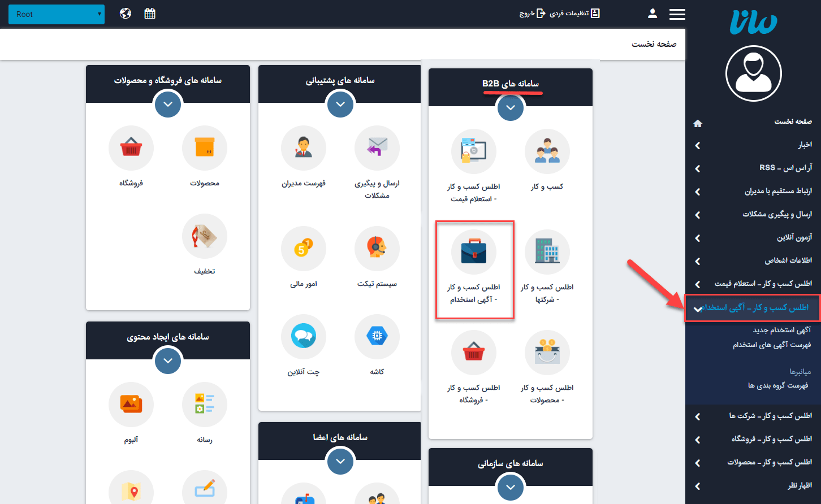Toggle the hamburger menu button
This screenshot has width=821, height=504.
pos(677,14)
